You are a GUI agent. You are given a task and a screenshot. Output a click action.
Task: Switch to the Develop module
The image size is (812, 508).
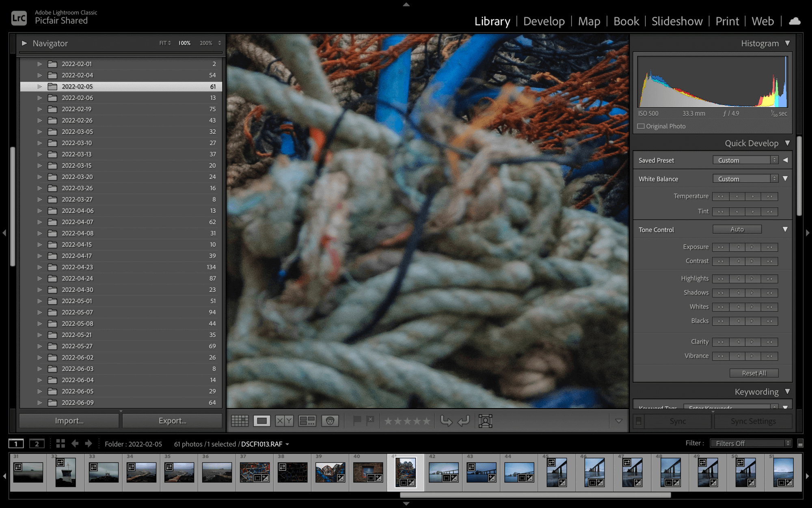pos(544,21)
